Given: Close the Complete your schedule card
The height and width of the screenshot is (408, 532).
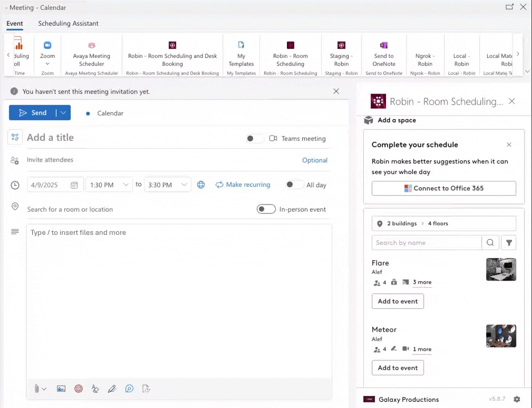Looking at the screenshot, I should 509,145.
